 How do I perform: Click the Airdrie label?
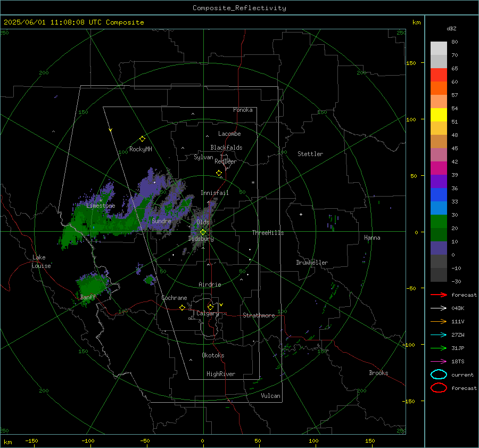tap(210, 284)
